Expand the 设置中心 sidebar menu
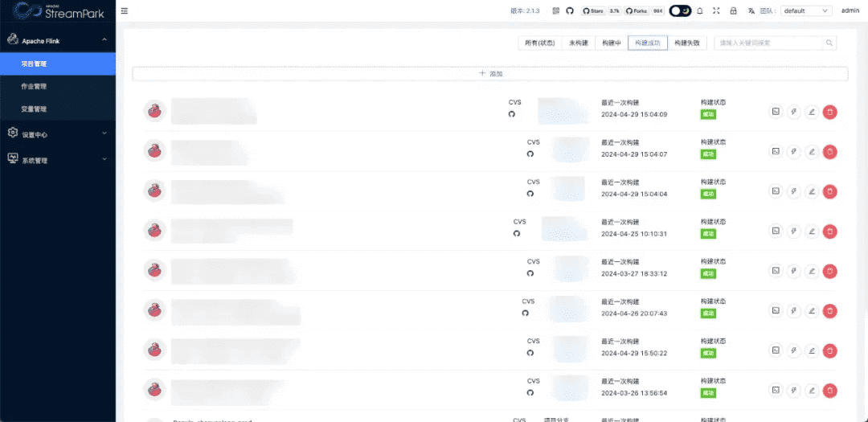 click(x=58, y=134)
